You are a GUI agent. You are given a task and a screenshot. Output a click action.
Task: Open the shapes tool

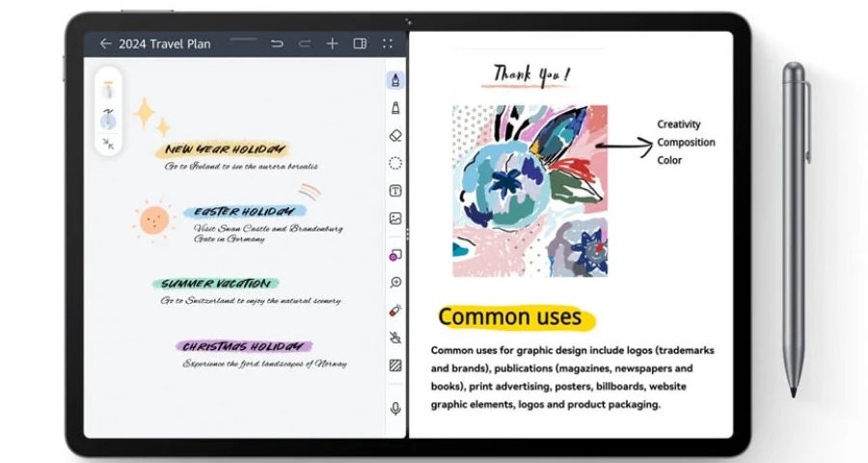coord(395,255)
